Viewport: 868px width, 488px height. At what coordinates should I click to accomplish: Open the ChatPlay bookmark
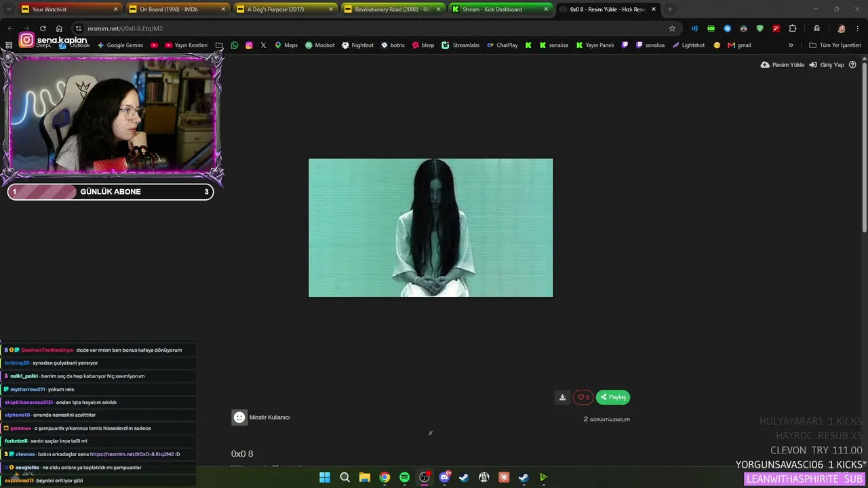point(502,45)
